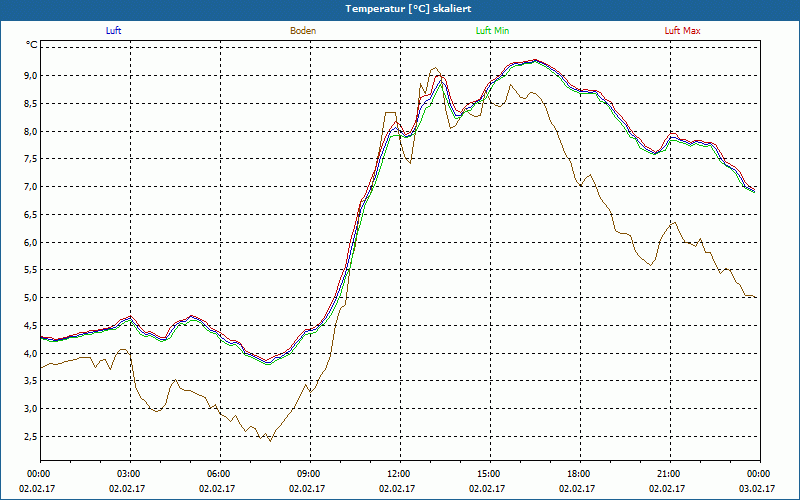Image resolution: width=800 pixels, height=500 pixels.
Task: Click the '7,5' y-axis value
Action: pyautogui.click(x=32, y=159)
